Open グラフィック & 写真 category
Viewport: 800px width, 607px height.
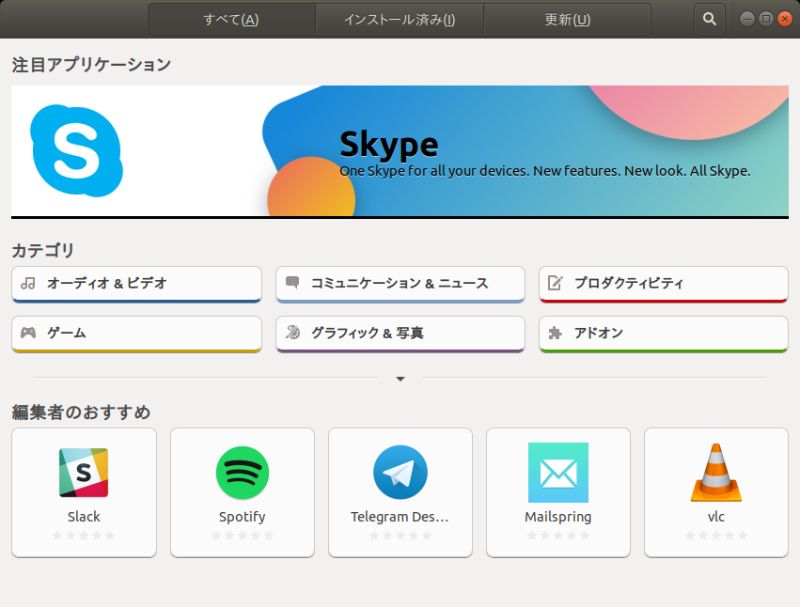coord(400,334)
